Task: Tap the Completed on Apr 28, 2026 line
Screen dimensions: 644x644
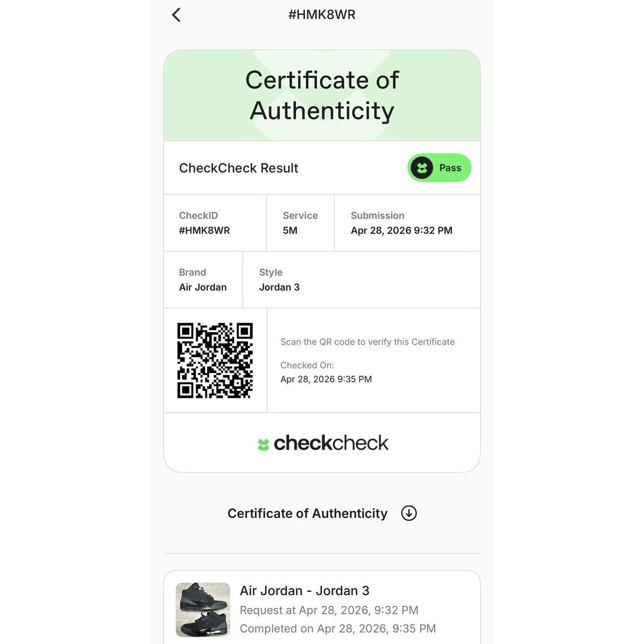Action: pyautogui.click(x=338, y=629)
